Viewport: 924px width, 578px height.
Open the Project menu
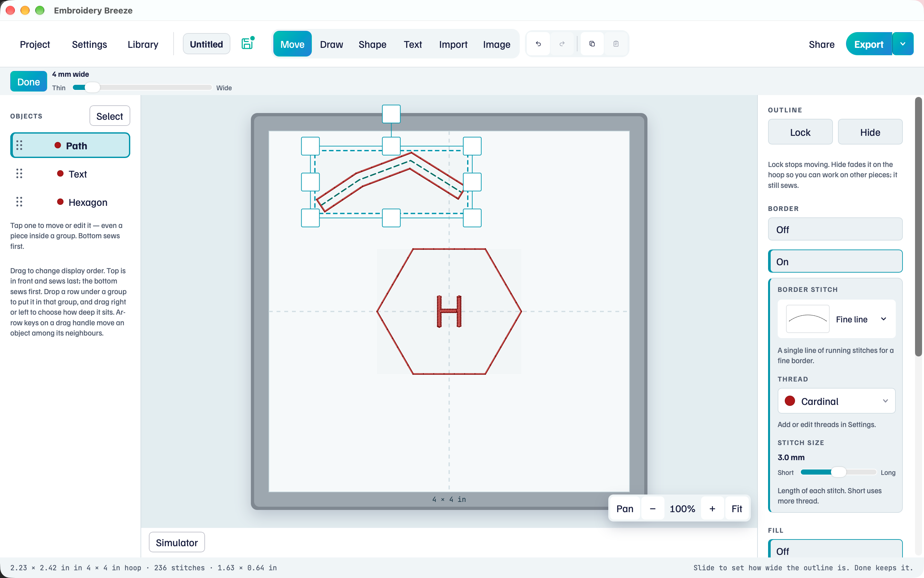tap(35, 44)
